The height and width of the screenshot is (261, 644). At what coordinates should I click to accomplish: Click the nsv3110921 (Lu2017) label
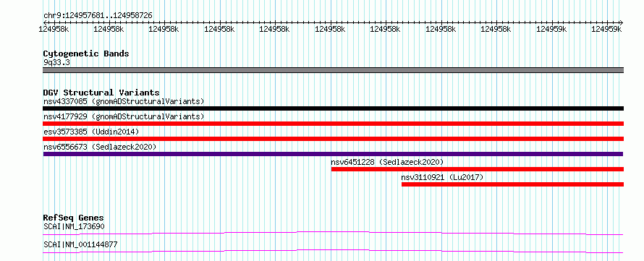pos(442,177)
